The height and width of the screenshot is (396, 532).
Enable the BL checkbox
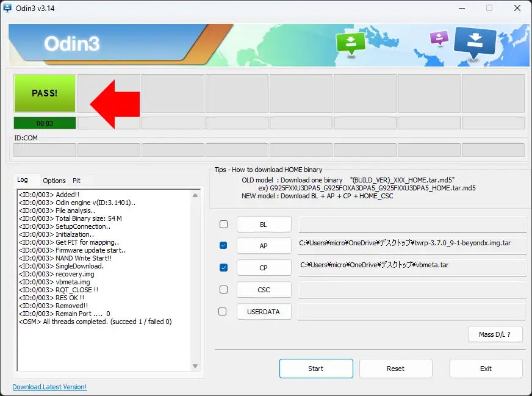tap(223, 224)
